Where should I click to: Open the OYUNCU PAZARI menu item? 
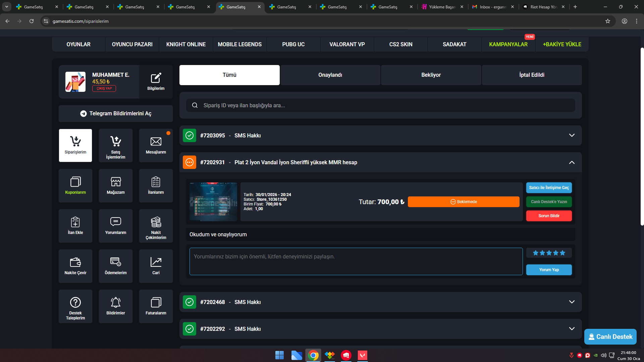[x=132, y=44]
